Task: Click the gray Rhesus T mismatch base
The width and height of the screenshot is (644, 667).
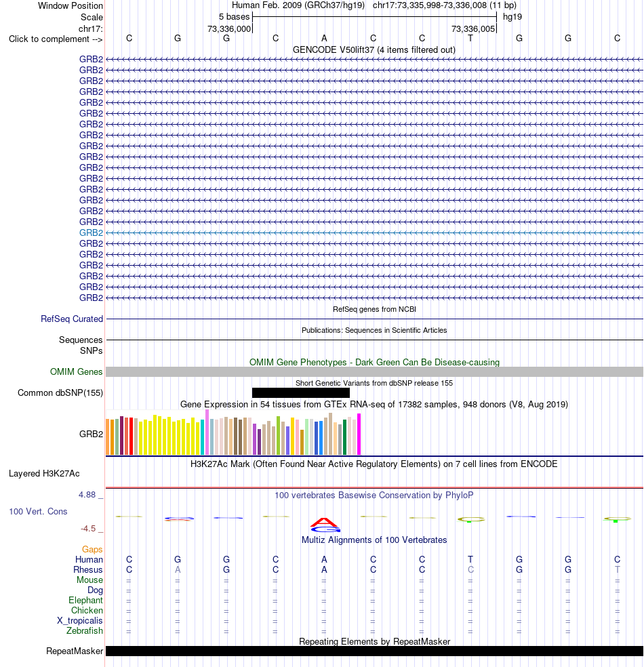Action: point(617,569)
